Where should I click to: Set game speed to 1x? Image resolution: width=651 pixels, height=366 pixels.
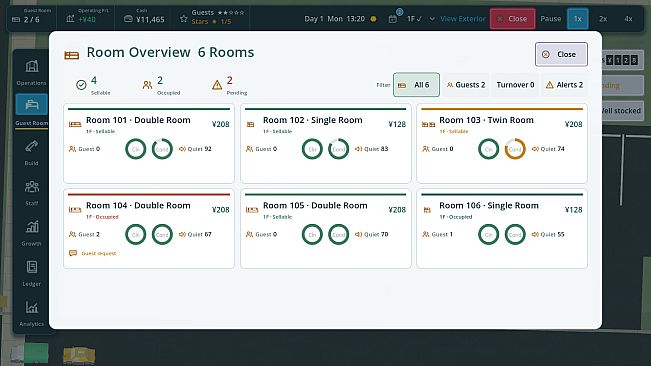click(578, 19)
